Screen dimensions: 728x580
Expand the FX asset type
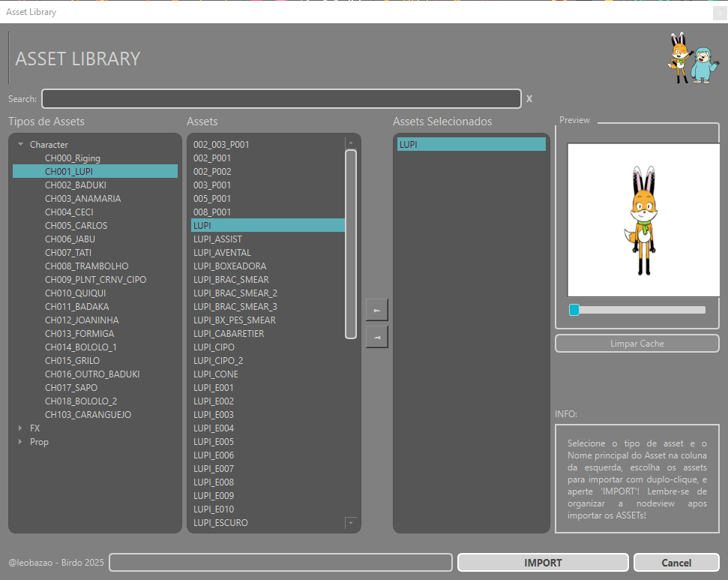pyautogui.click(x=21, y=428)
